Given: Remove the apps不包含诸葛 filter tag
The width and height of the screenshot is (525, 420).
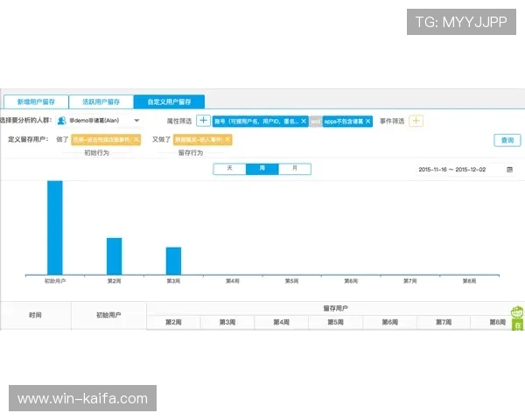Looking at the screenshot, I should click(367, 121).
